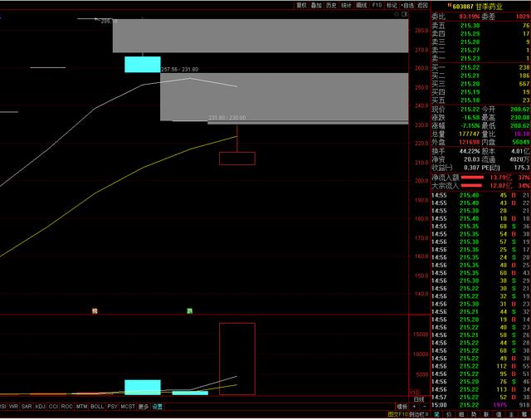This screenshot has height=420, width=531.
Task: Select the 细 detail tab in the bottom bar
Action: coord(461,414)
